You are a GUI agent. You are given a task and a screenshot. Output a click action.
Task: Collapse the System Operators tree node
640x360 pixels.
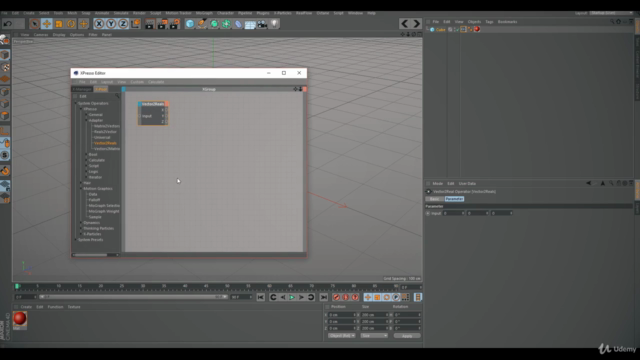pos(76,103)
